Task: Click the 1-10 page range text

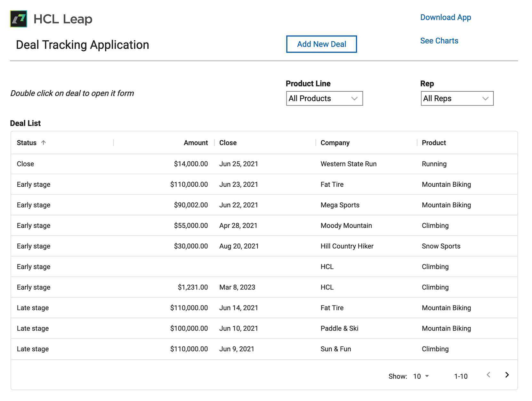Action: (461, 376)
